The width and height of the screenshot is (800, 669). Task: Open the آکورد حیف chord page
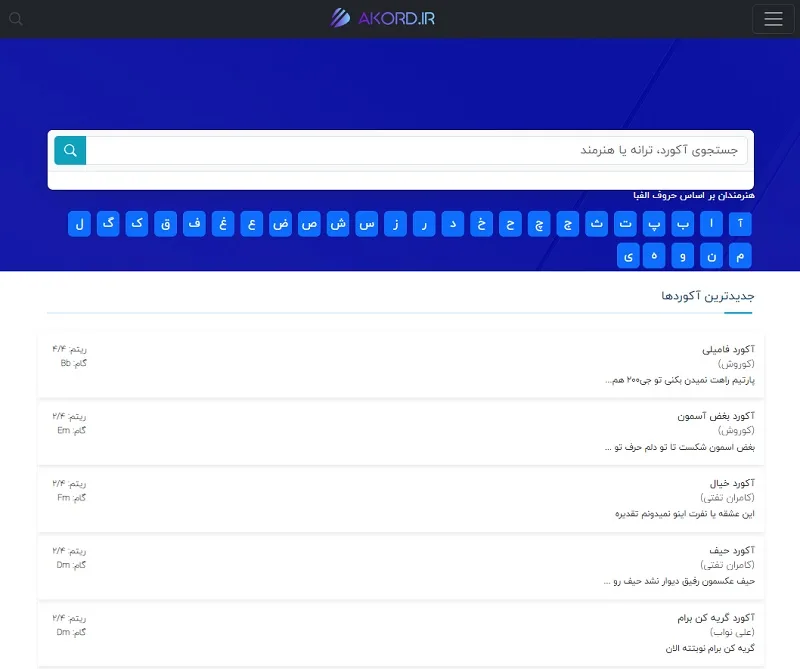coord(732,550)
